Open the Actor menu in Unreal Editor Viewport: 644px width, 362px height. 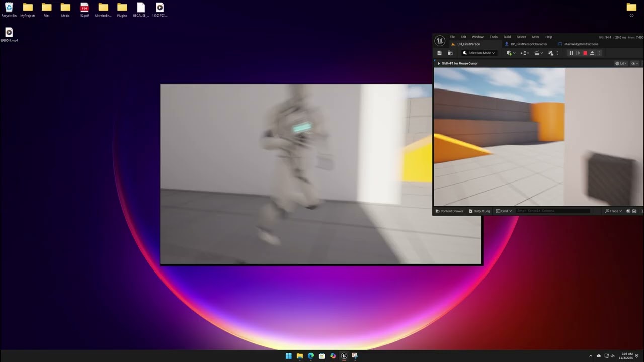click(x=535, y=37)
